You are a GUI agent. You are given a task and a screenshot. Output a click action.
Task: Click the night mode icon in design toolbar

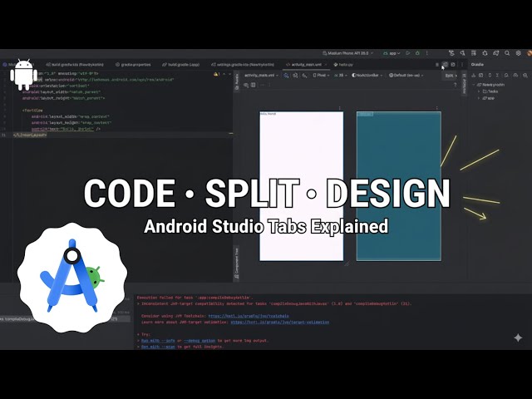tap(305, 76)
